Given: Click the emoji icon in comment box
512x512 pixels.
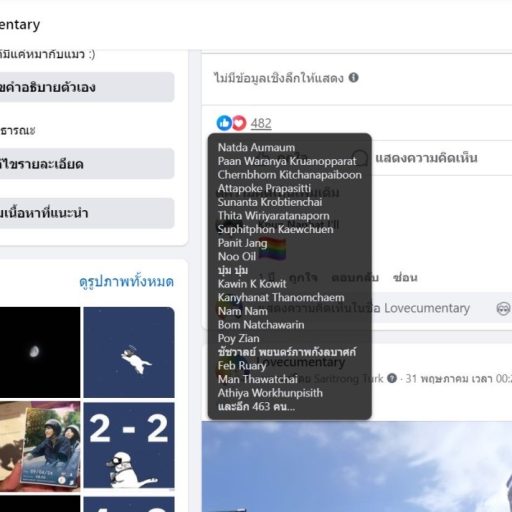Looking at the screenshot, I should click(503, 309).
